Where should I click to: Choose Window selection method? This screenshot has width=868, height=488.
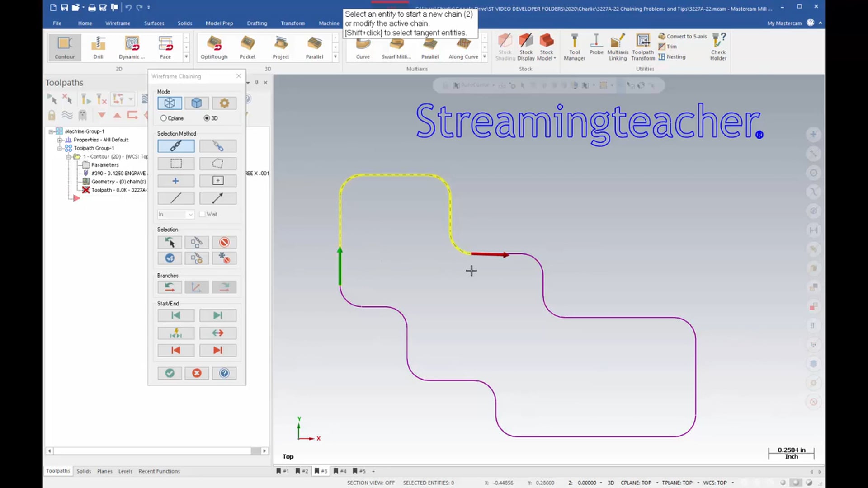(x=176, y=164)
